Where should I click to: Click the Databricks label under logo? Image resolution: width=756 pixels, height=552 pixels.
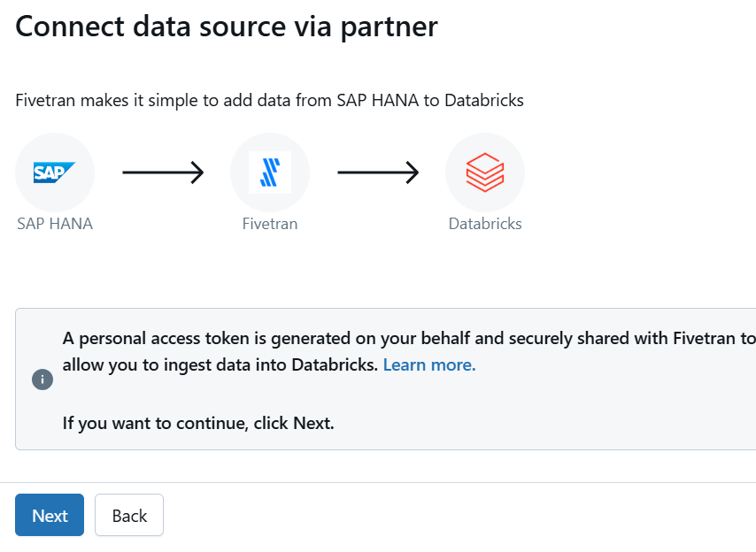(485, 224)
